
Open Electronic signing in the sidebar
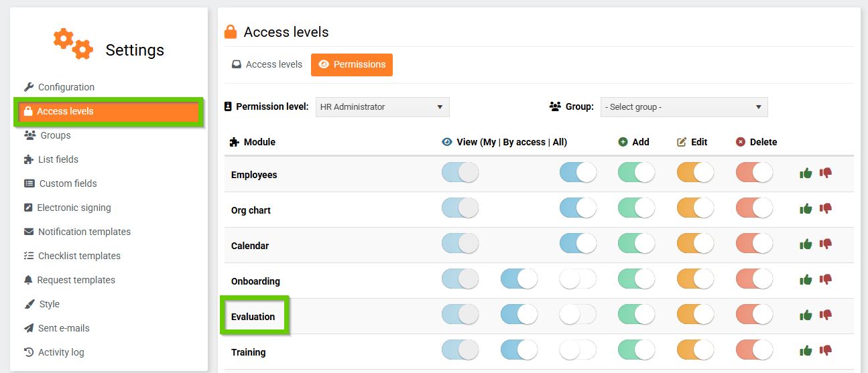74,208
